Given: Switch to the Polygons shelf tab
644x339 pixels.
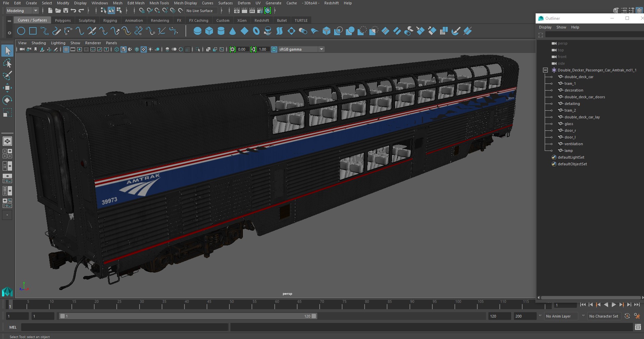Looking at the screenshot, I should coord(63,20).
